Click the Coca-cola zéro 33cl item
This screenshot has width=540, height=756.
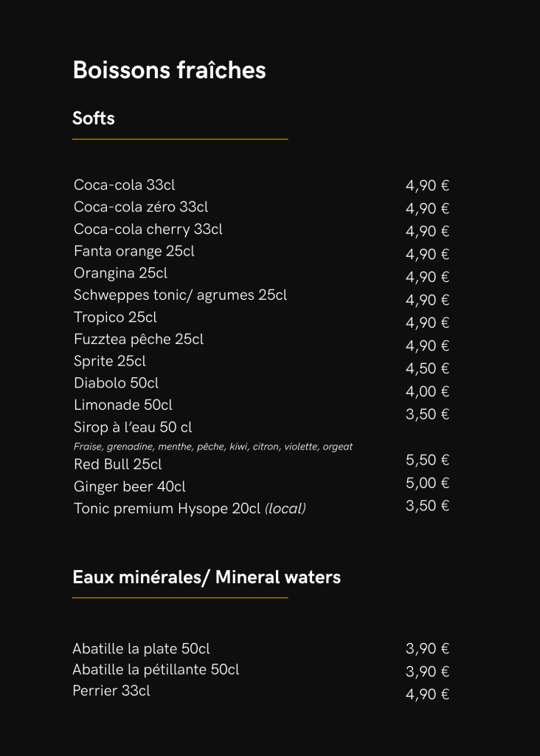pos(141,207)
